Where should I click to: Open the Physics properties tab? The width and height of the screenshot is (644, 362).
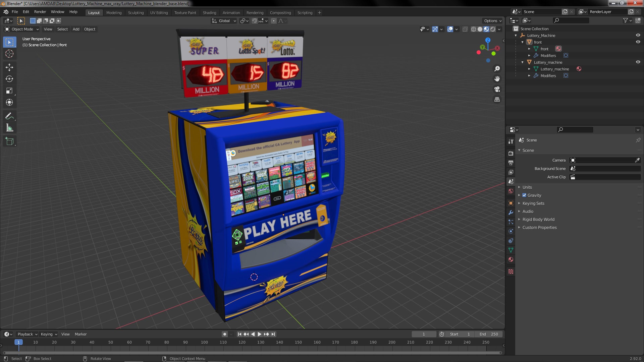pyautogui.click(x=511, y=231)
